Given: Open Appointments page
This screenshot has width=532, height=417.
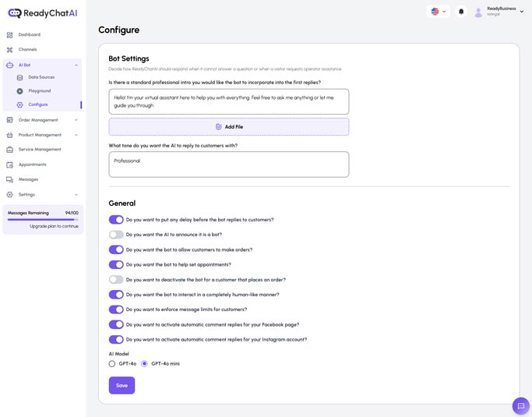Looking at the screenshot, I should [32, 164].
